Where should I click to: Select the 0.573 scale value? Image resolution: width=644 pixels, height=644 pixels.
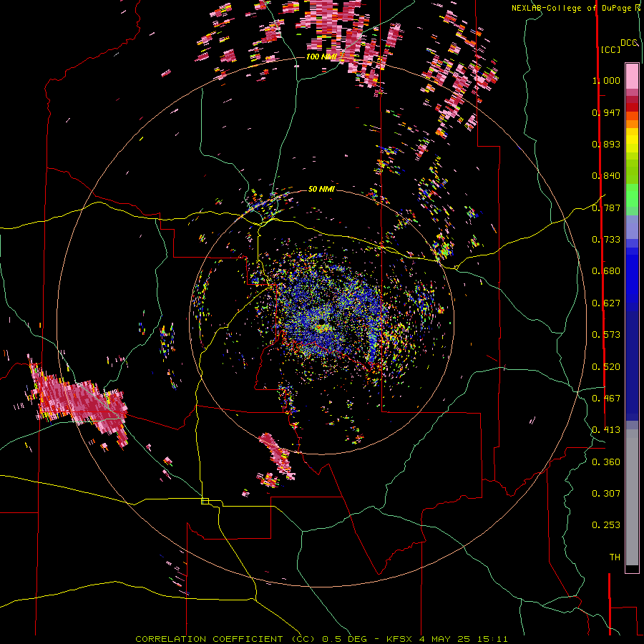[x=606, y=335]
